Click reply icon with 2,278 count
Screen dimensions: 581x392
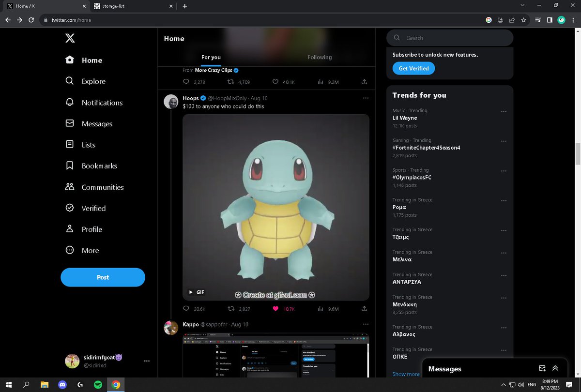[186, 82]
